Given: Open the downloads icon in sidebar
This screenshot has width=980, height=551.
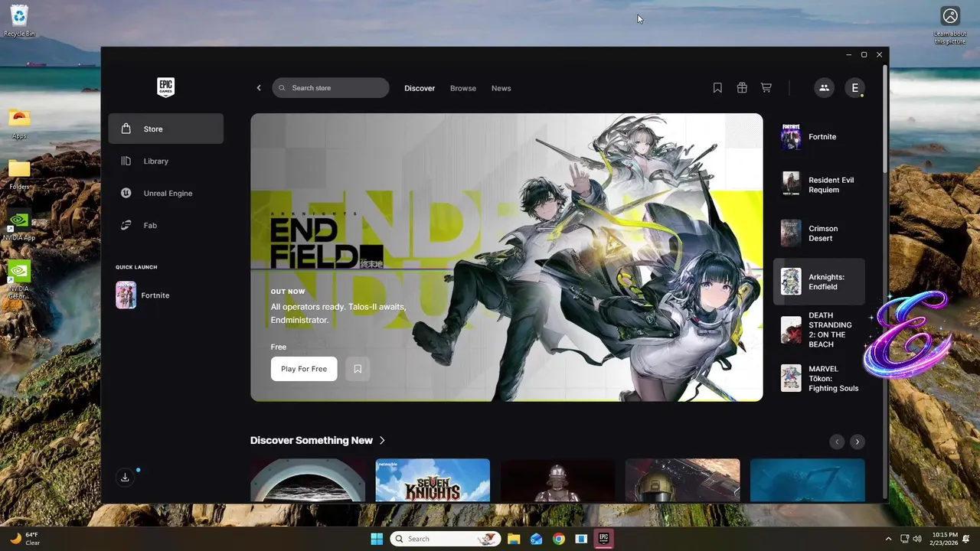Looking at the screenshot, I should tap(125, 478).
